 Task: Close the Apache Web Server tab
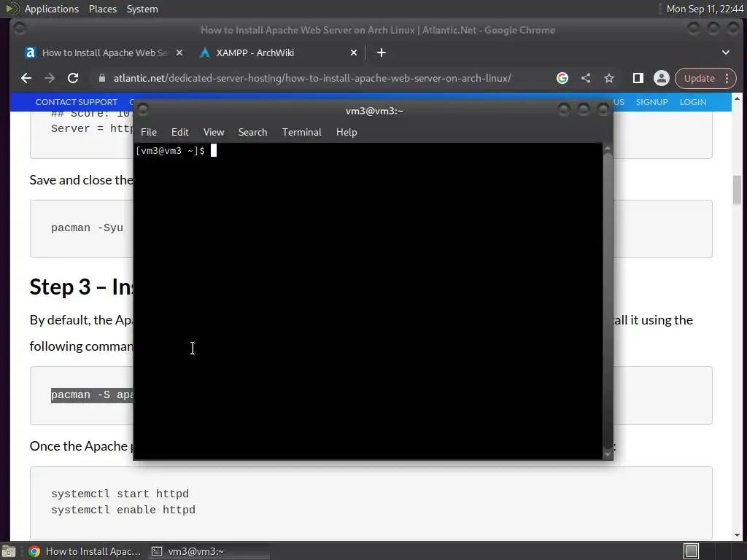coord(179,52)
